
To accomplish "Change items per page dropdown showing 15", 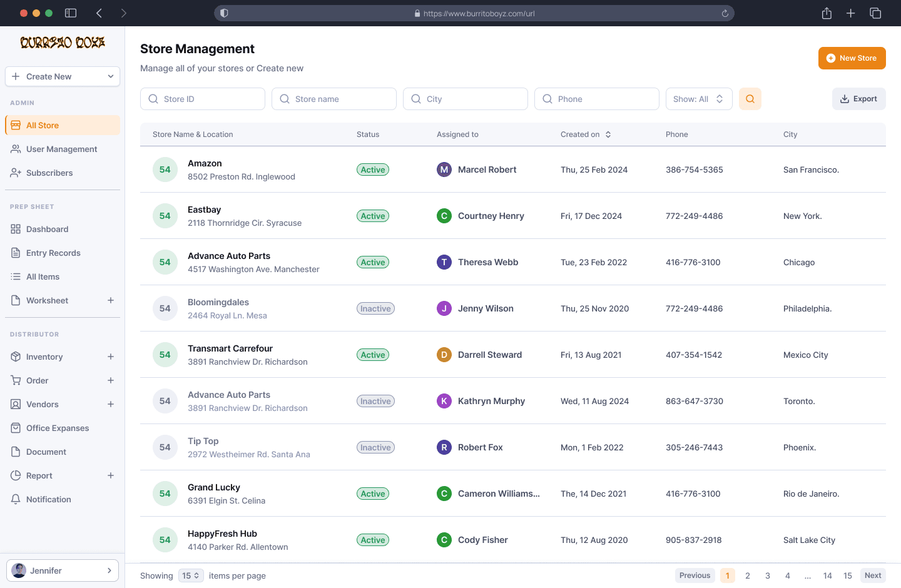I will 191,575.
